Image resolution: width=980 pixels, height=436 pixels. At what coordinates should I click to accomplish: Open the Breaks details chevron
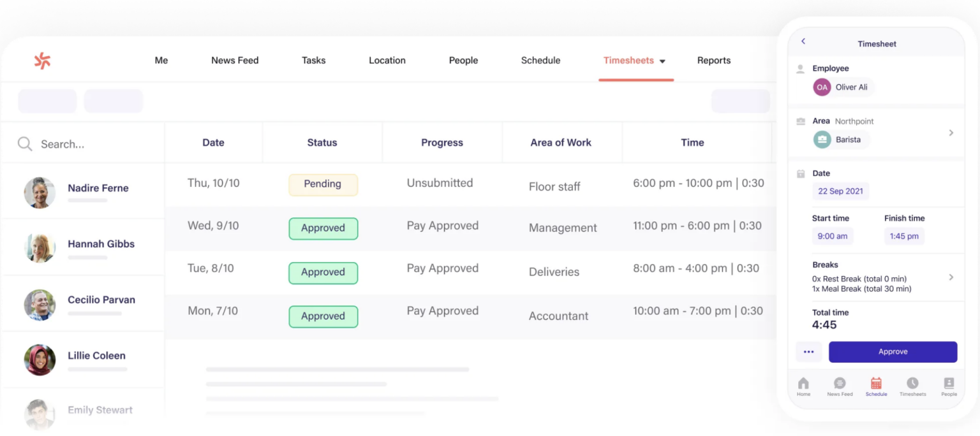pyautogui.click(x=951, y=277)
